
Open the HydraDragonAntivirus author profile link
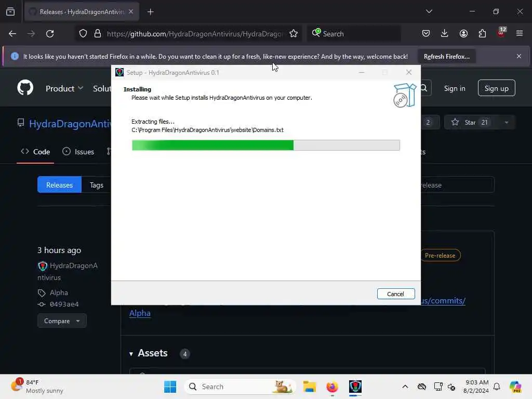[68, 271]
